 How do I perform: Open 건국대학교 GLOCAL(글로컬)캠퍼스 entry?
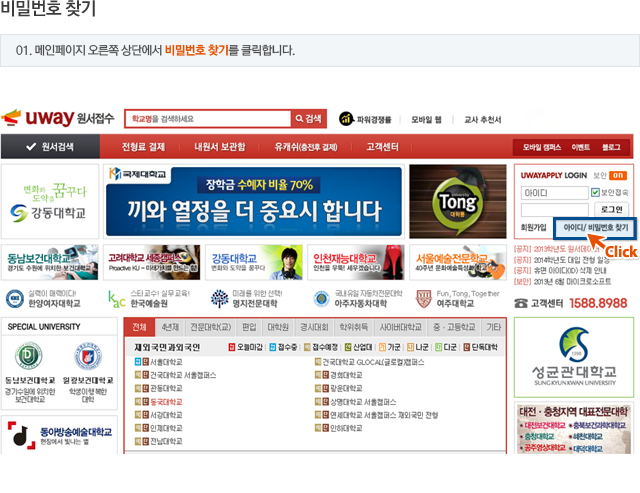click(x=373, y=362)
